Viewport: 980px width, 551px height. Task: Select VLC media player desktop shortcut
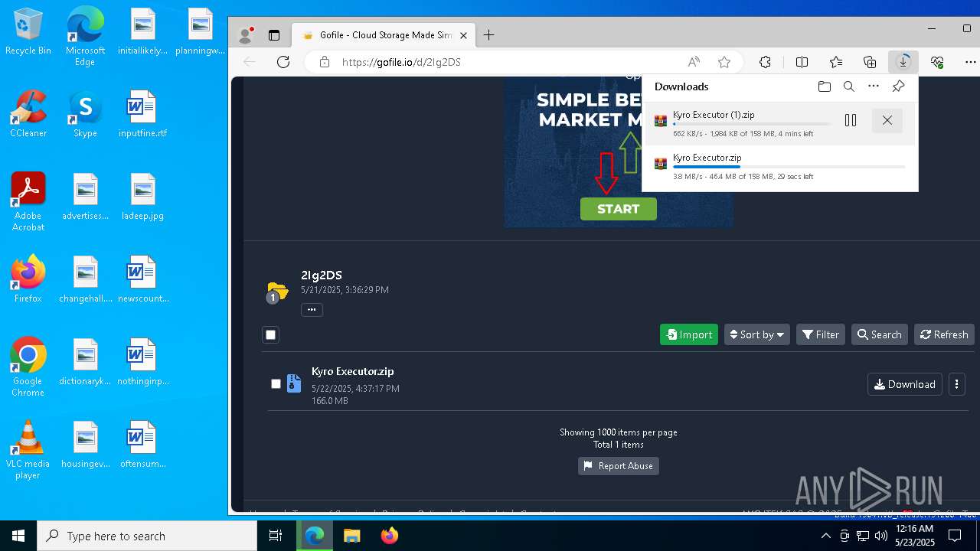(28, 450)
